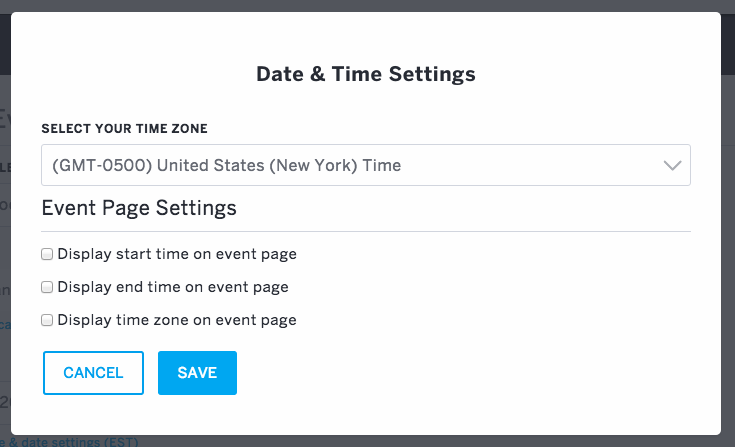Click the 'Date & Time Settings' dialog title
The height and width of the screenshot is (447, 735).
click(366, 74)
